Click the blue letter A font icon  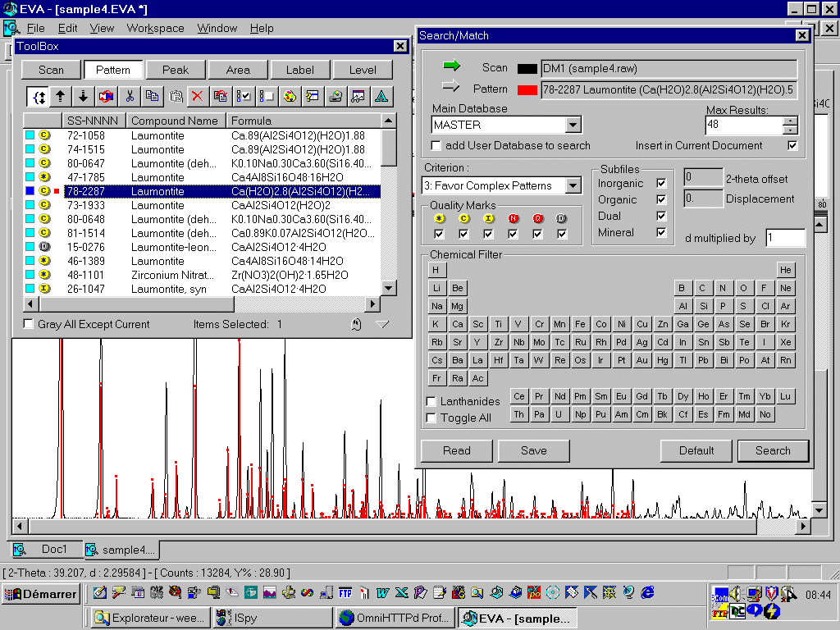(381, 97)
